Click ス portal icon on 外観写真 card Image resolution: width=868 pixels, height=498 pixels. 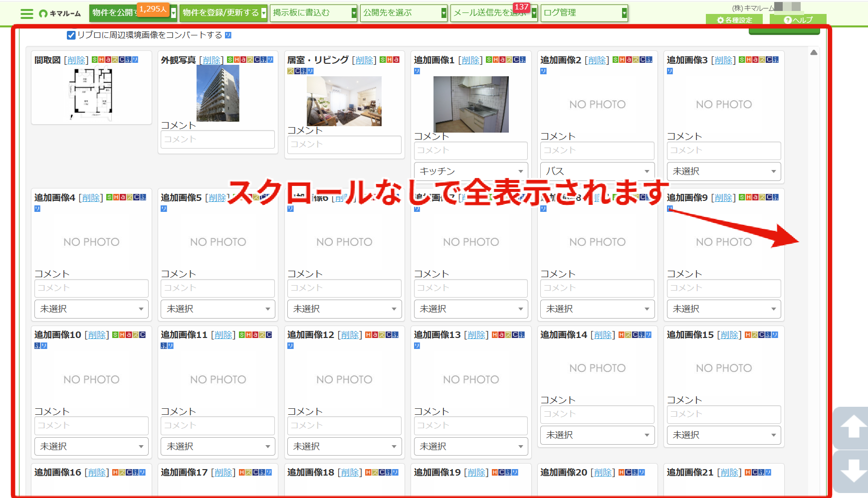(250, 59)
